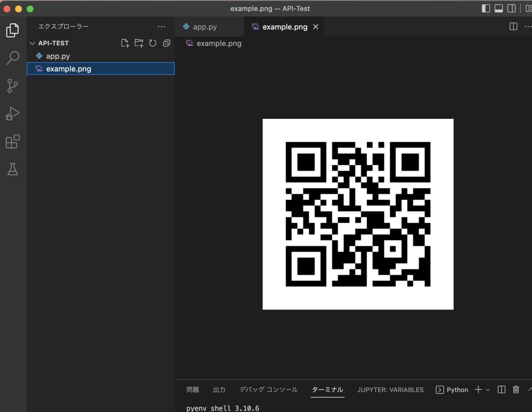Switch to the 問題 panel tab
532x412 pixels.
point(193,389)
